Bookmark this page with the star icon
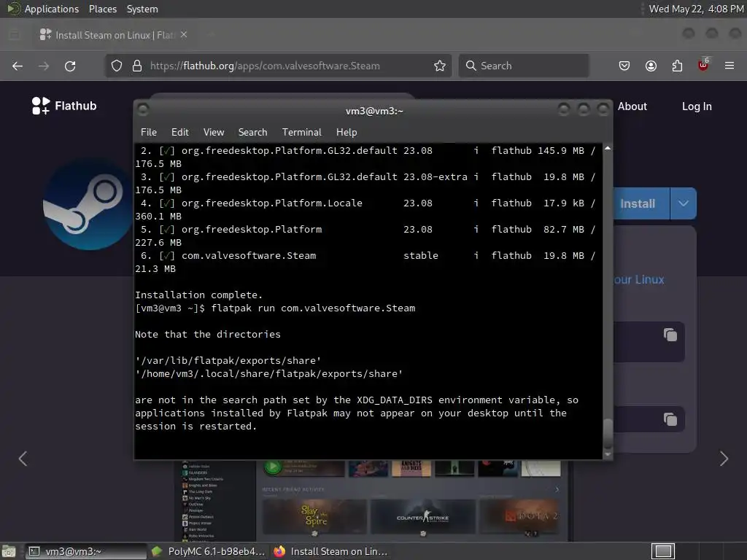Image resolution: width=747 pixels, height=560 pixels. tap(440, 66)
